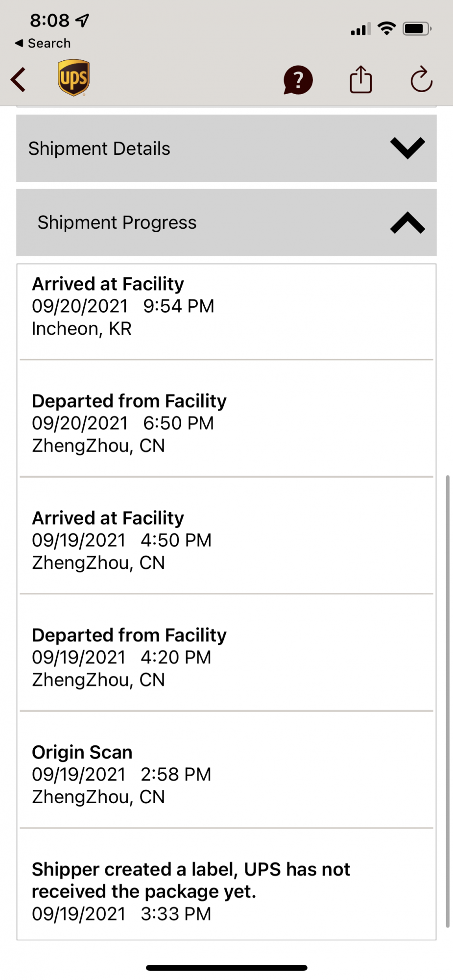Tap the share icon
This screenshot has height=980, width=453.
[361, 79]
